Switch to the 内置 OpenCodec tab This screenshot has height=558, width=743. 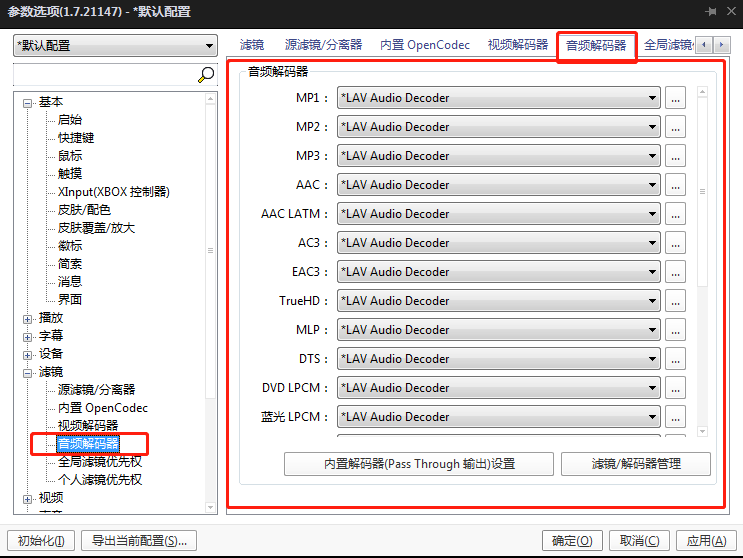[424, 45]
